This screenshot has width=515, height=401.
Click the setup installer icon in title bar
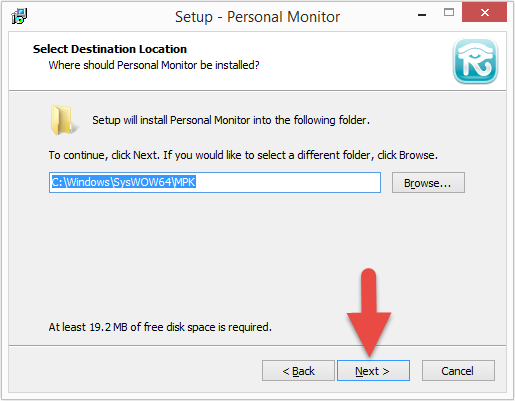click(x=19, y=16)
